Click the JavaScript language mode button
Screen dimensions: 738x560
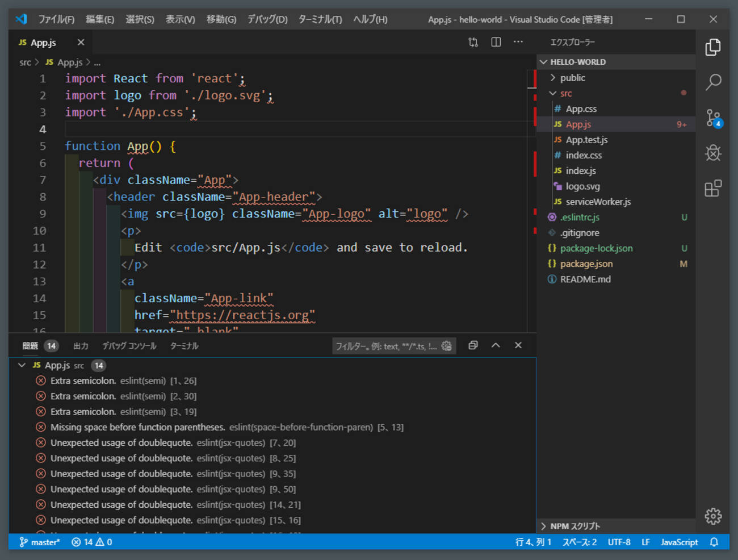pos(679,542)
